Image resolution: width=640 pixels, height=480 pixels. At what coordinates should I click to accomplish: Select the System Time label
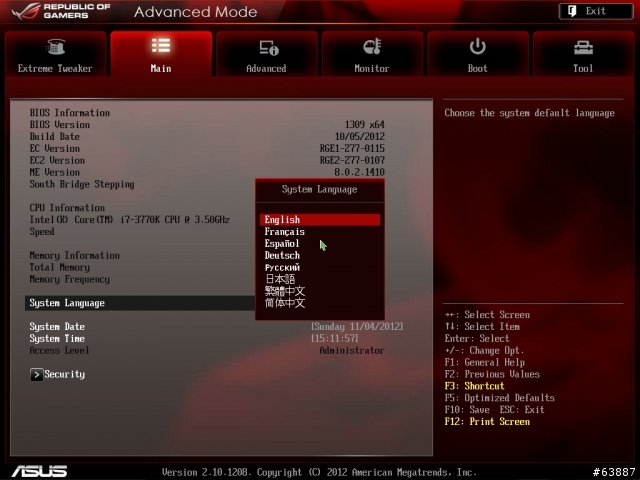[57, 338]
